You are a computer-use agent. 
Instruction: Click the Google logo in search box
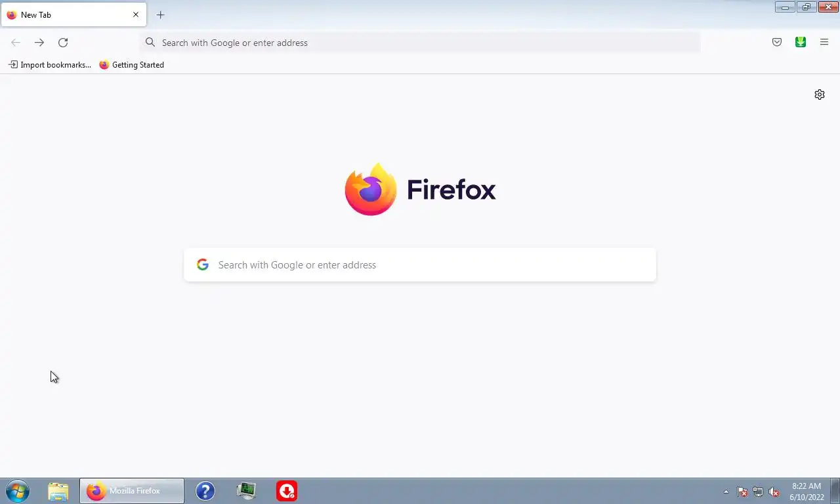coord(203,264)
